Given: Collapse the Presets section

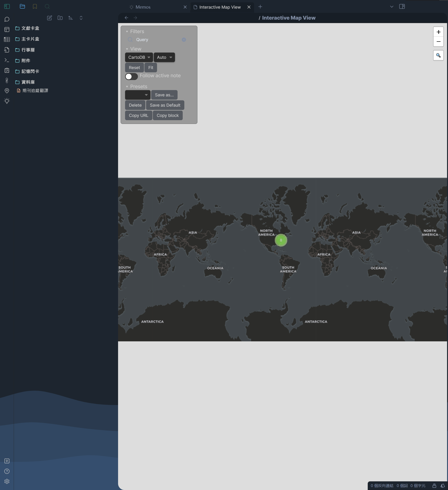Looking at the screenshot, I should (x=127, y=87).
